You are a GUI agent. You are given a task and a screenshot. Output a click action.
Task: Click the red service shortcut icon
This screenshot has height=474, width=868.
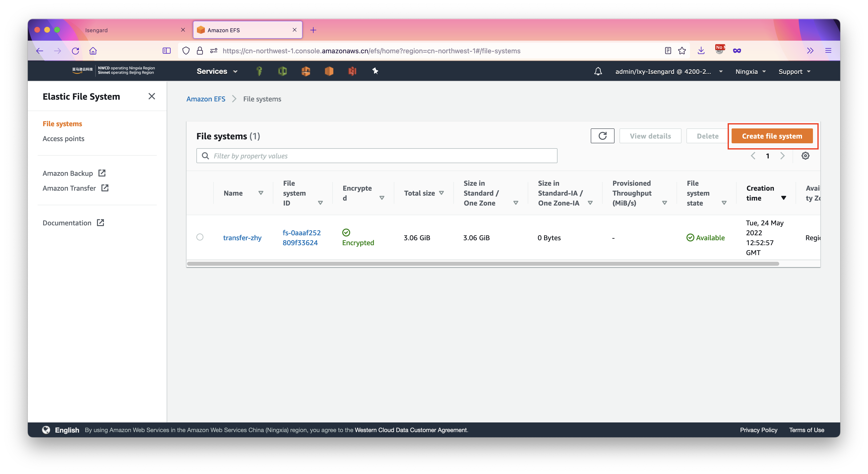click(x=352, y=71)
